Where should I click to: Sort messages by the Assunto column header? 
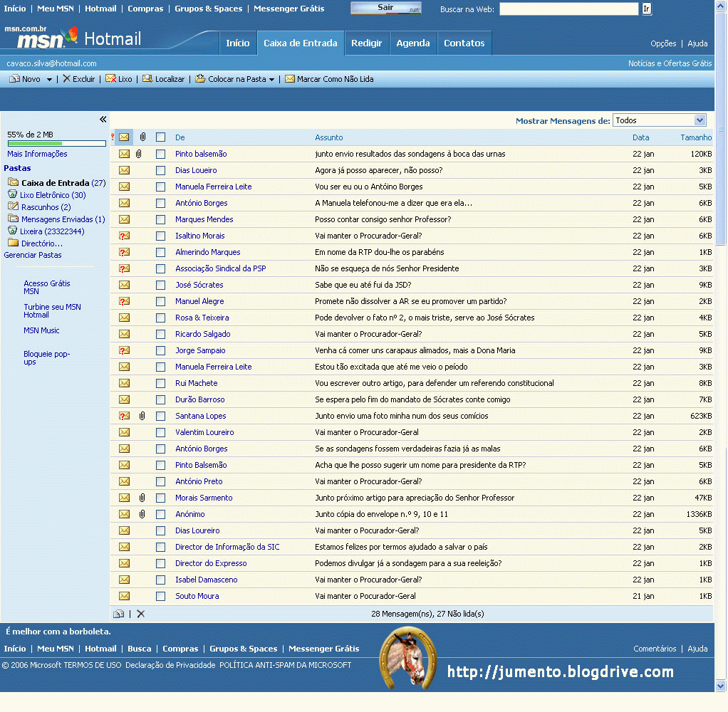coord(328,137)
